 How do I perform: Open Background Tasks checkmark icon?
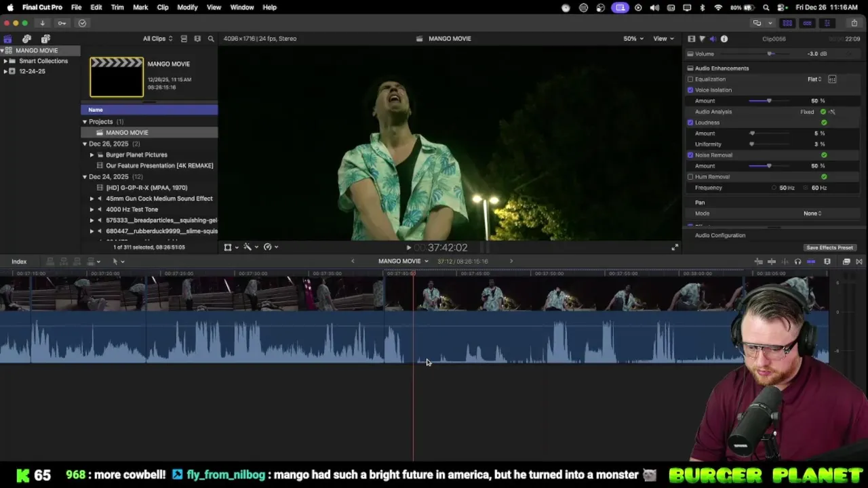click(82, 23)
